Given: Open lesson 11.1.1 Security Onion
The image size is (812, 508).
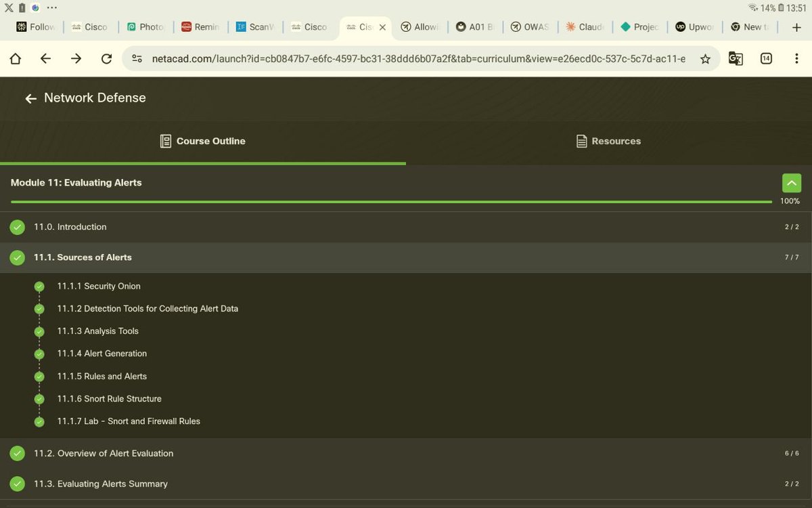Looking at the screenshot, I should coord(99,287).
